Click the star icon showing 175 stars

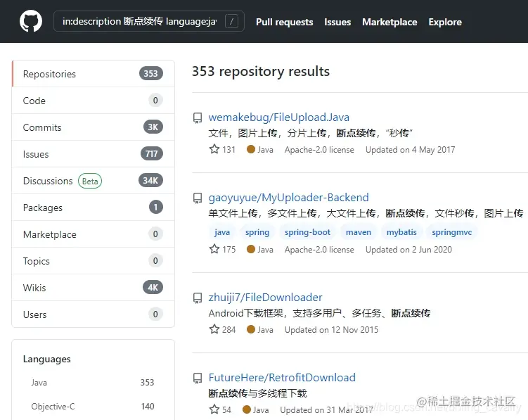(214, 249)
